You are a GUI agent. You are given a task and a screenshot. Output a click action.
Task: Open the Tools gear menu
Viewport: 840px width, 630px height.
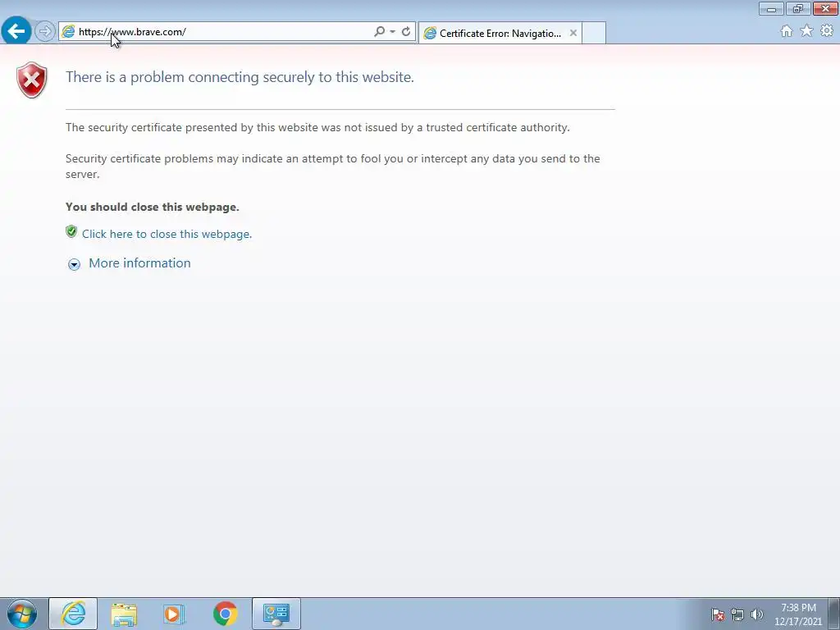827,31
